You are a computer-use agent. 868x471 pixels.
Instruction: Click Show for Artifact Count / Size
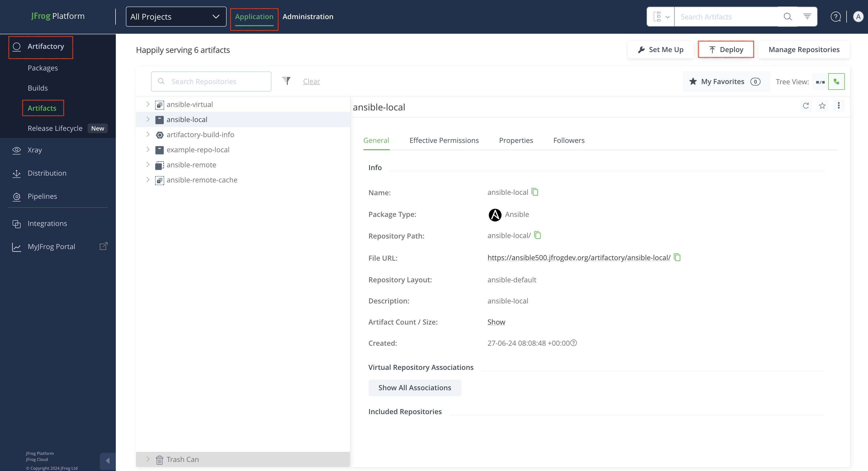(496, 322)
